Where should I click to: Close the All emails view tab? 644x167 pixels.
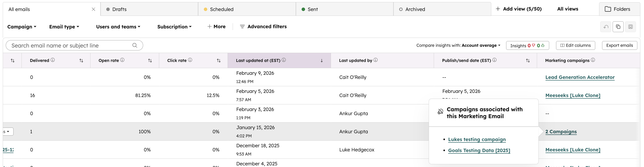pyautogui.click(x=93, y=9)
